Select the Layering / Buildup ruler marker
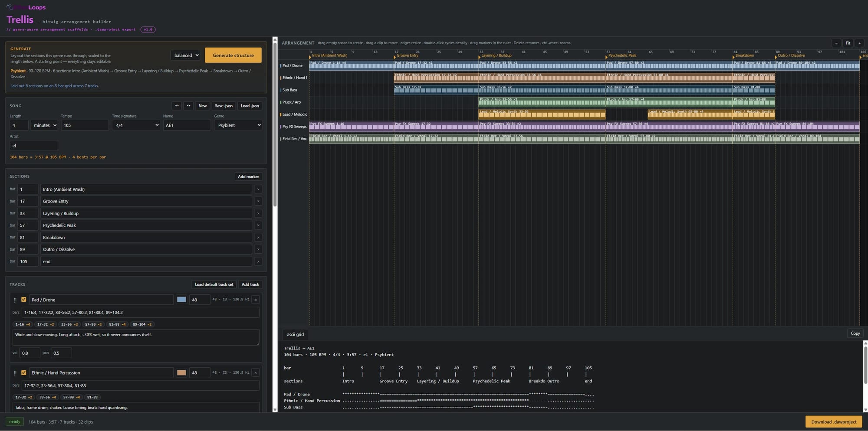 pos(496,56)
